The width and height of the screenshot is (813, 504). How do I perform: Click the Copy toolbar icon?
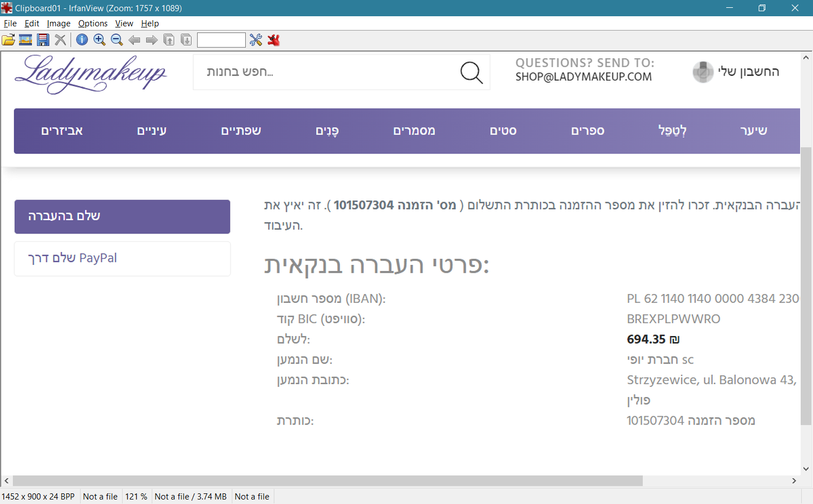(169, 40)
